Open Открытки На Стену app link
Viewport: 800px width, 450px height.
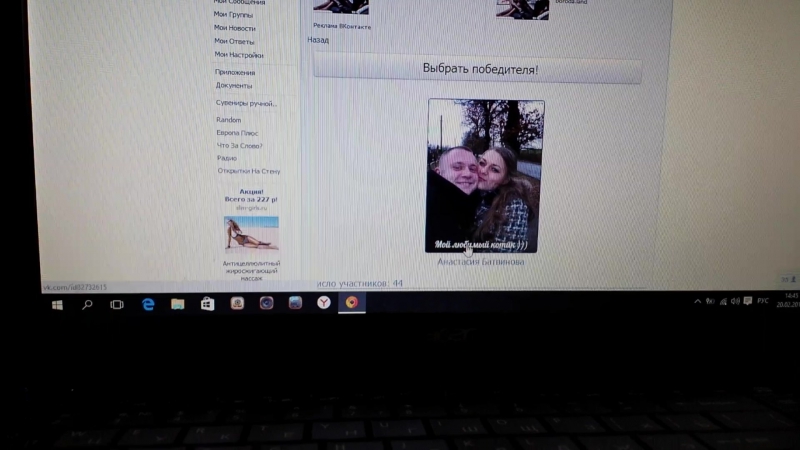coord(249,171)
